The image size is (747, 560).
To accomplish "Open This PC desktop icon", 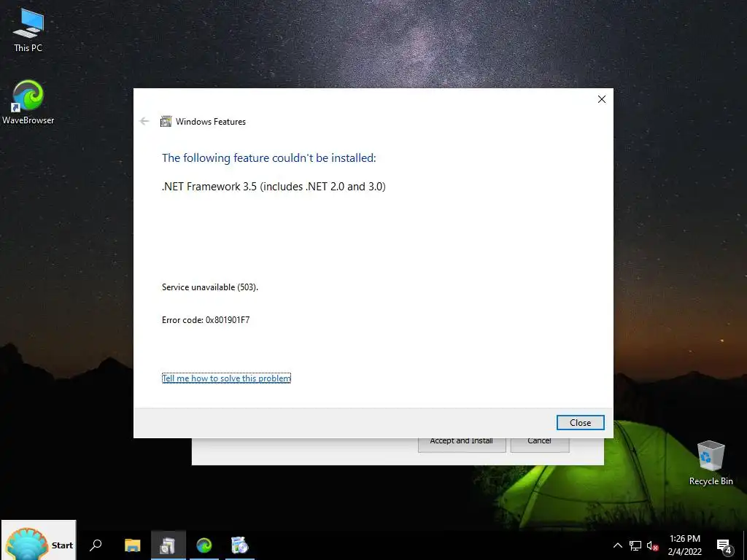I will click(x=28, y=31).
